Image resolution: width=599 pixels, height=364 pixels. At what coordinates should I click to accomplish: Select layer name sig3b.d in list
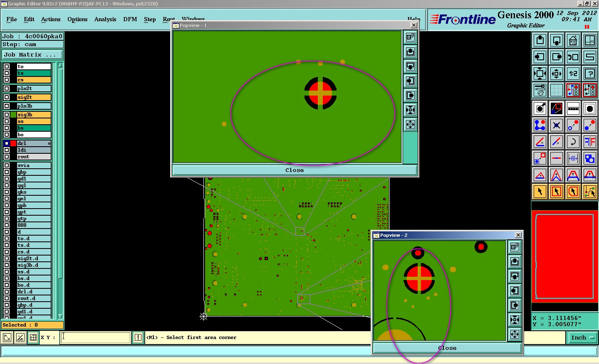click(34, 265)
